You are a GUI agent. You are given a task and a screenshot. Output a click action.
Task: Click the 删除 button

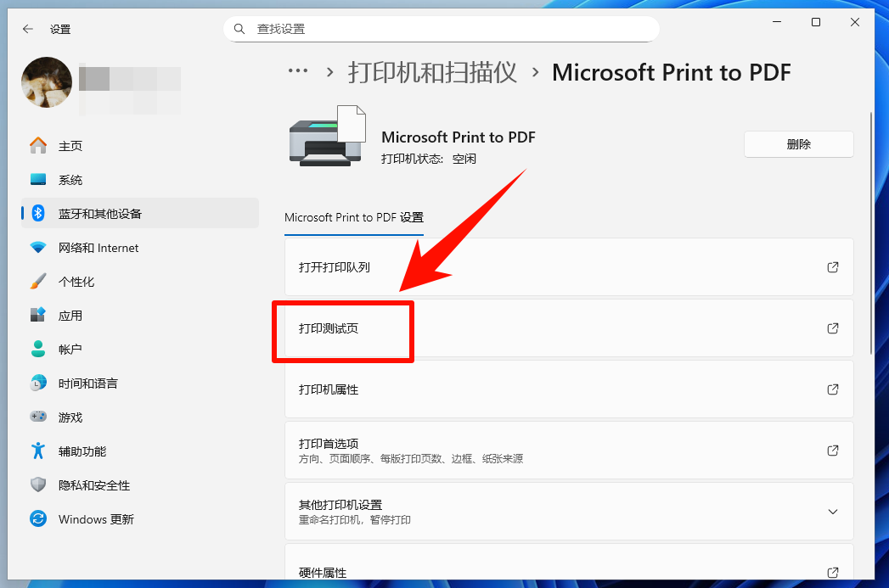coord(798,144)
